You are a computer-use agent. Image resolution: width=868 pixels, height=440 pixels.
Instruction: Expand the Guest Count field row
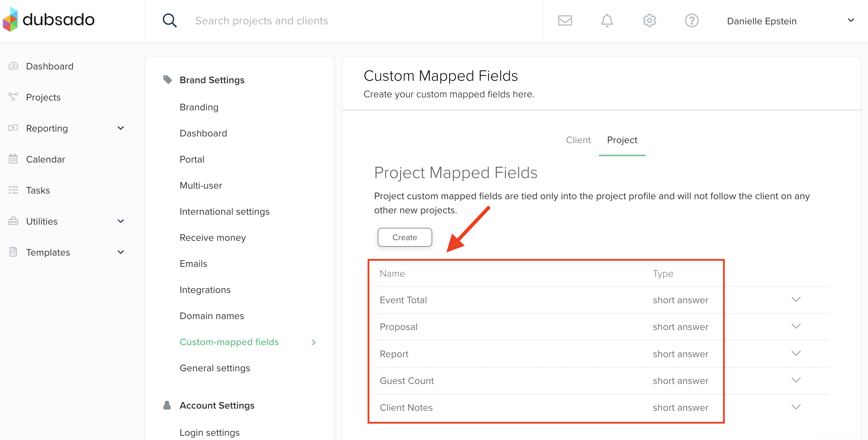[796, 380]
